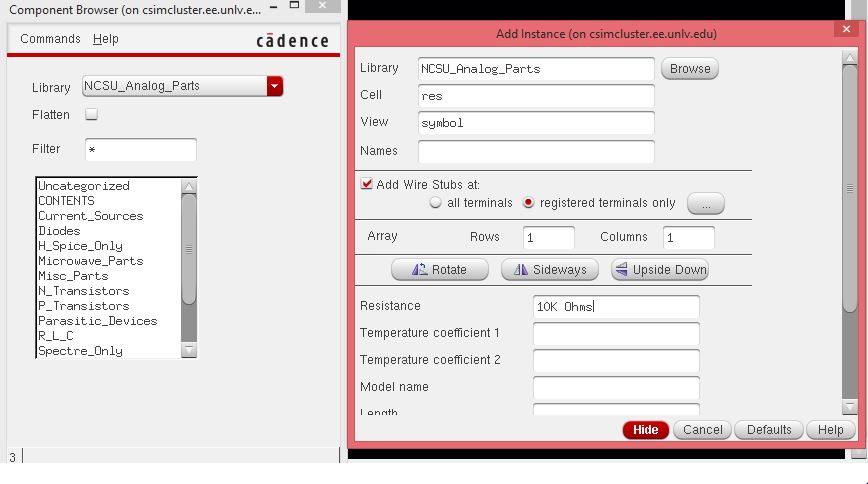
Task: Toggle Add Wire Stubs checkbox
Action: [x=366, y=184]
